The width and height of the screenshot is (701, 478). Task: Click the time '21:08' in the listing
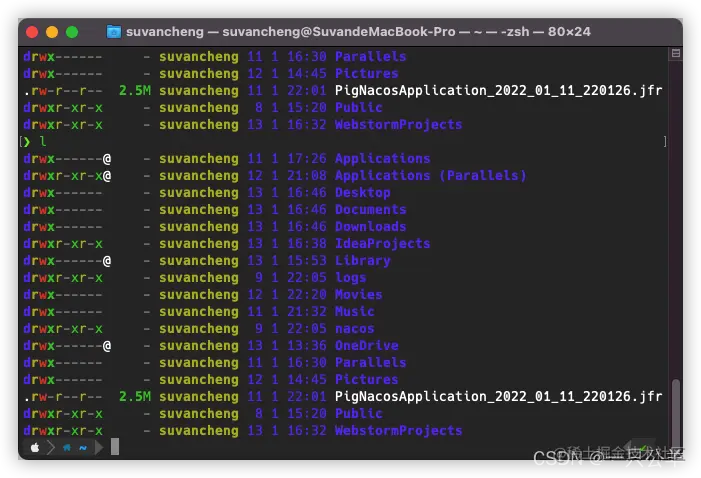click(x=307, y=176)
